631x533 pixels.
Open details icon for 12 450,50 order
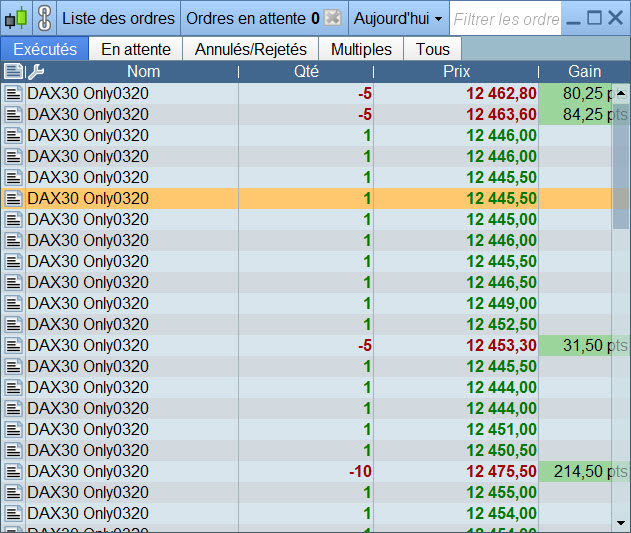13,450
